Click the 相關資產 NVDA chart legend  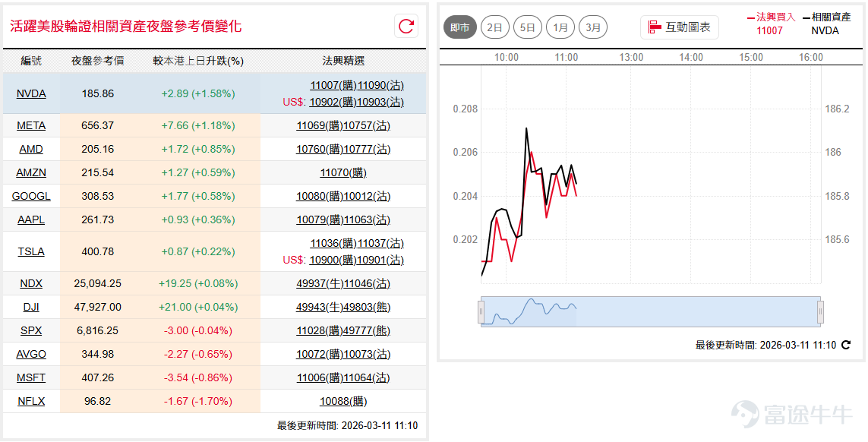826,24
